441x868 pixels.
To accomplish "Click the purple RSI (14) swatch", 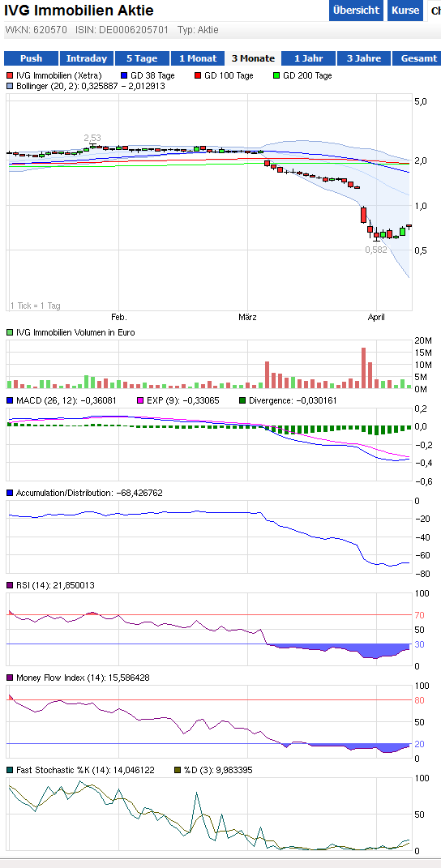I will point(10,585).
